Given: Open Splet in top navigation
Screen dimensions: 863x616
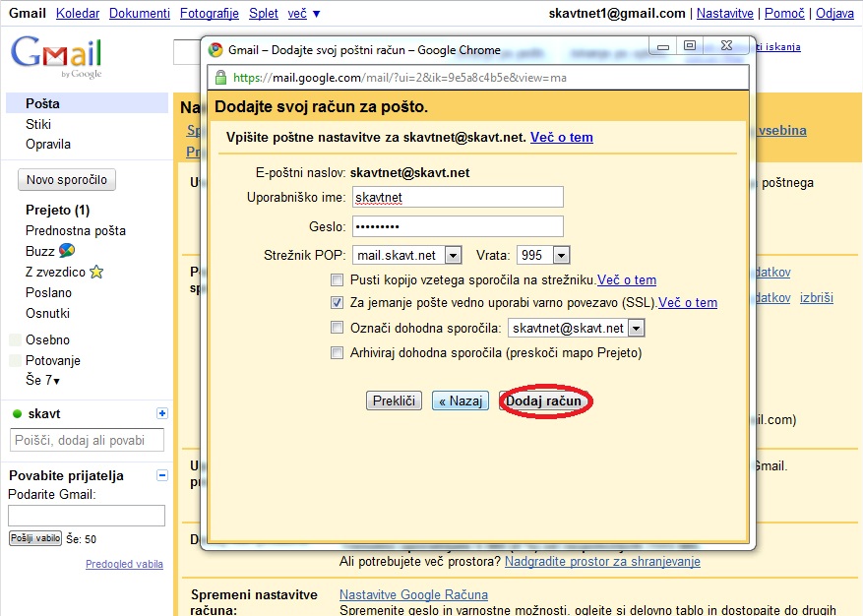Looking at the screenshot, I should click(x=263, y=13).
